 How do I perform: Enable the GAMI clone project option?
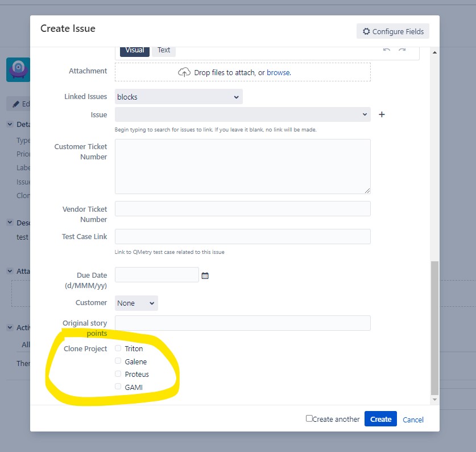[x=118, y=387]
